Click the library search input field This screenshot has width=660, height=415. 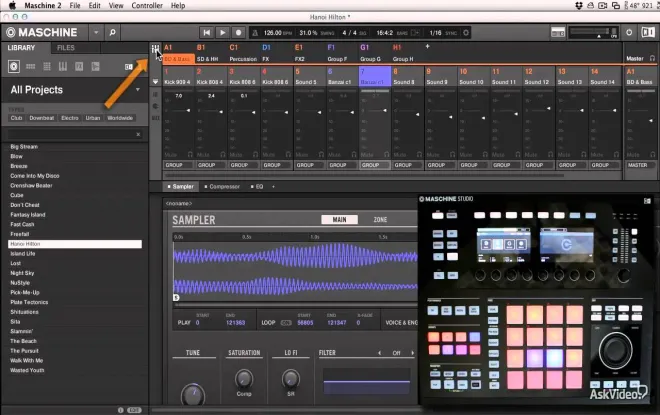pos(72,134)
